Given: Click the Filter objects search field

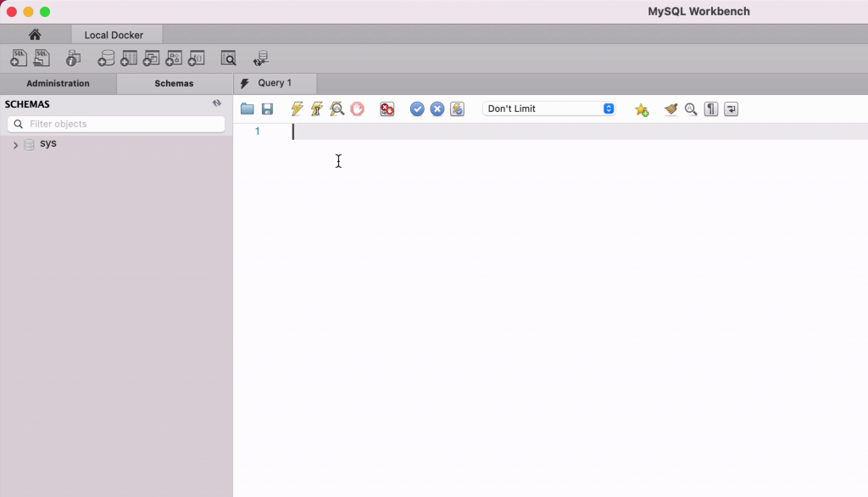Looking at the screenshot, I should coord(116,124).
